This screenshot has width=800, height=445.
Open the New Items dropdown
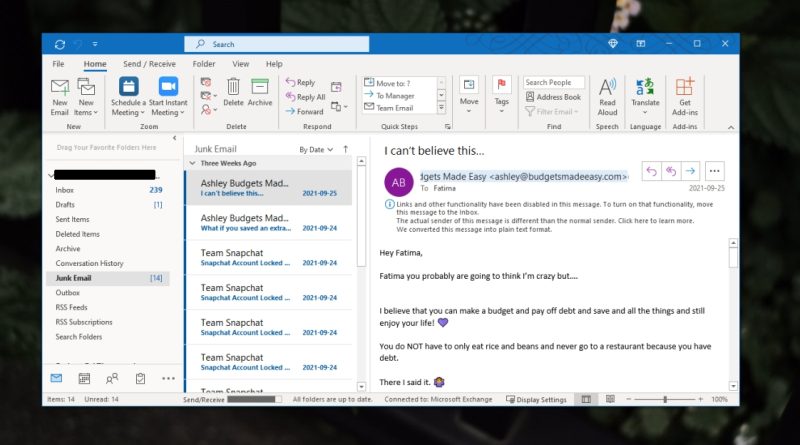pyautogui.click(x=86, y=97)
